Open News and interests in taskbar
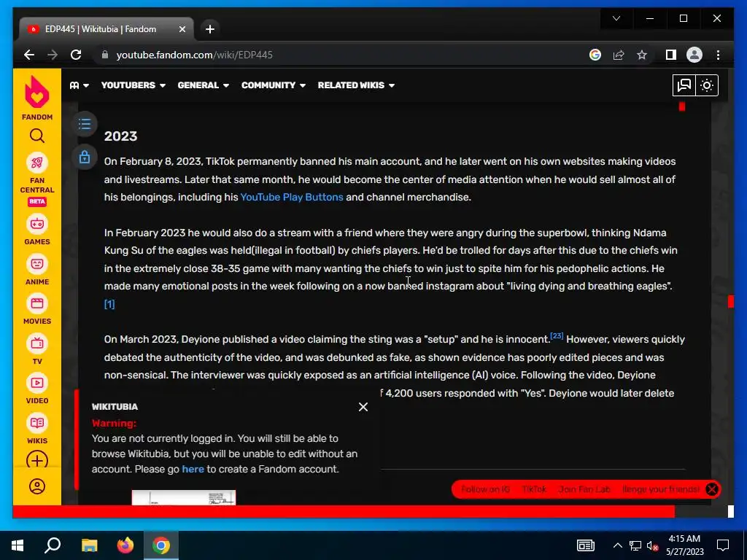The width and height of the screenshot is (747, 560). coord(586,545)
